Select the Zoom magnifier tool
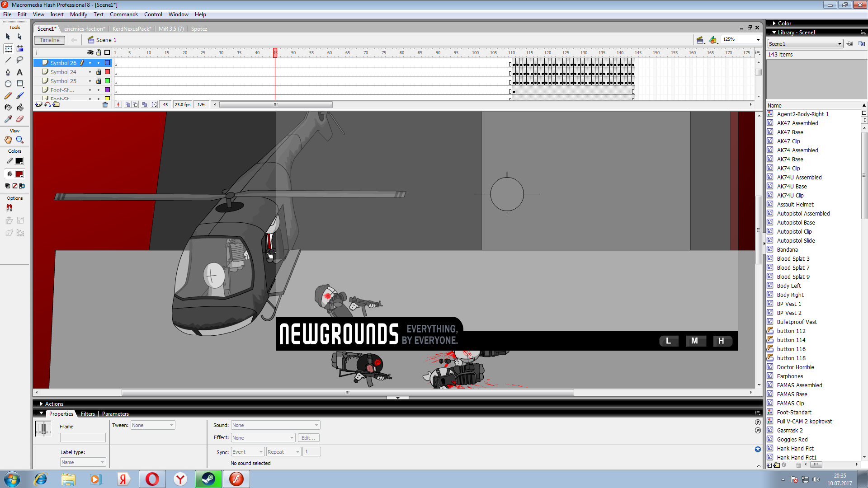Viewport: 868px width, 488px height. (x=19, y=140)
